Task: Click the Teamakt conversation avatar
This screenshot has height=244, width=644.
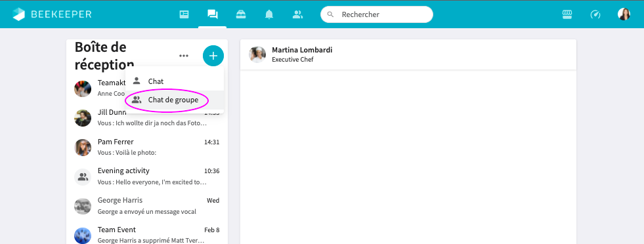Action: point(83,89)
